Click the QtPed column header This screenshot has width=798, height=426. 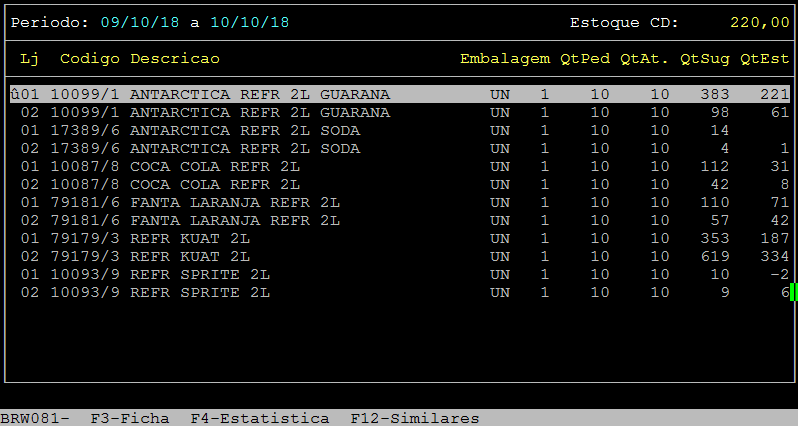pos(585,59)
